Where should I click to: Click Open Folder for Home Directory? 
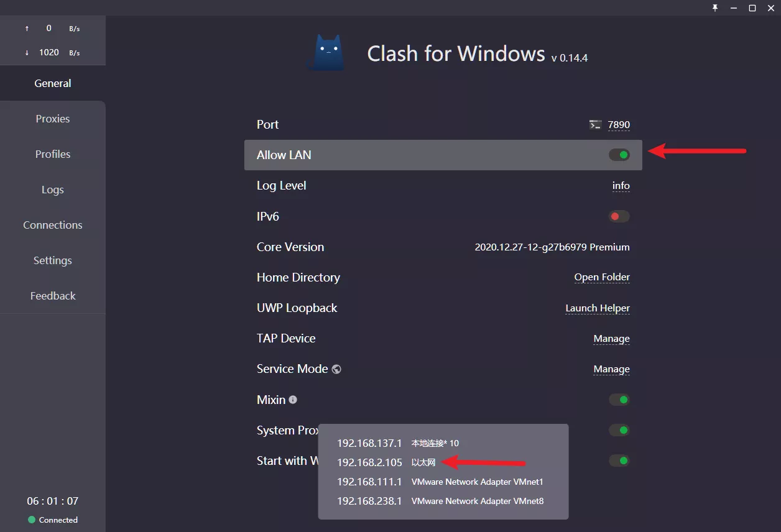click(x=601, y=277)
